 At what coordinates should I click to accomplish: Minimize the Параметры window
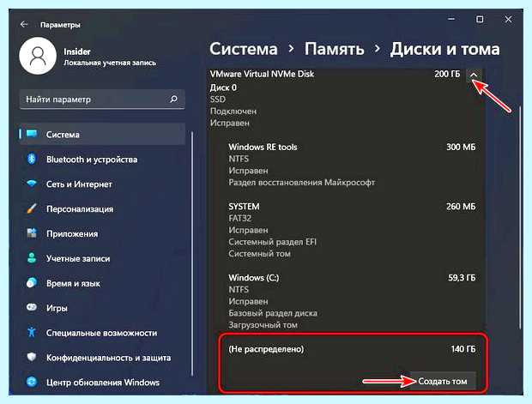(x=451, y=20)
